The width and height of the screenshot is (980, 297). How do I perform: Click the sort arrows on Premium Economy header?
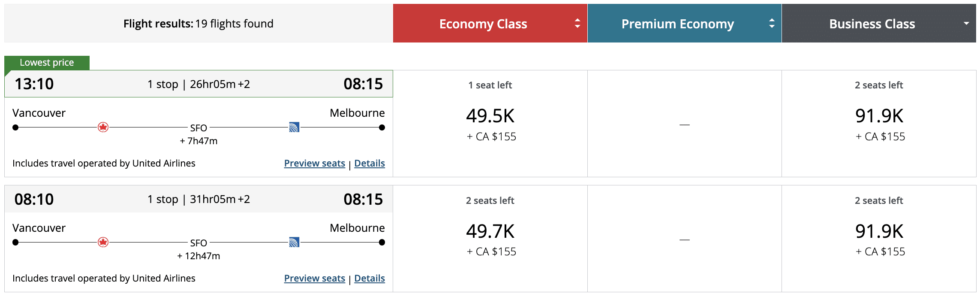773,24
